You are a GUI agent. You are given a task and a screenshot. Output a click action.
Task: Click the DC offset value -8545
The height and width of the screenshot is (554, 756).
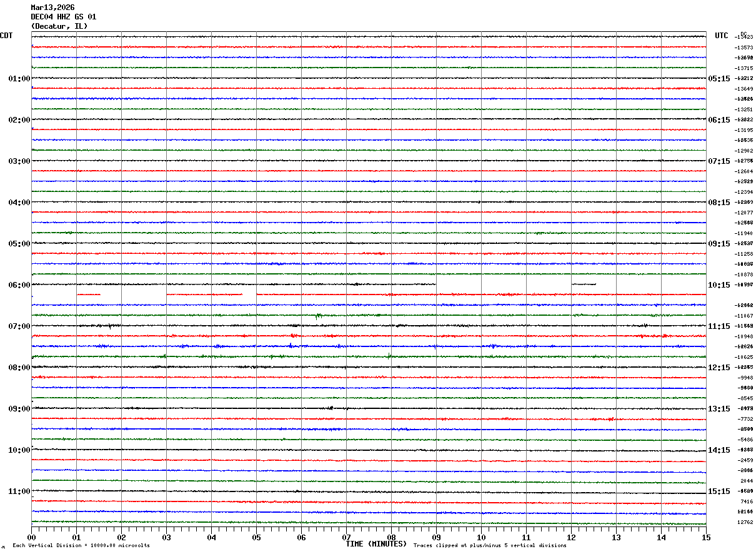coord(745,398)
